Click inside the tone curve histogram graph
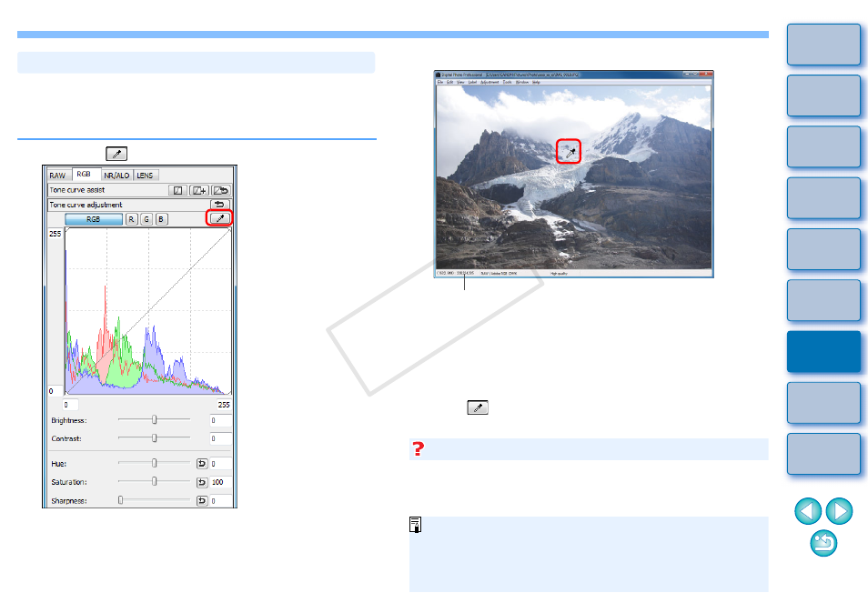The width and height of the screenshot is (868, 613). 148,311
